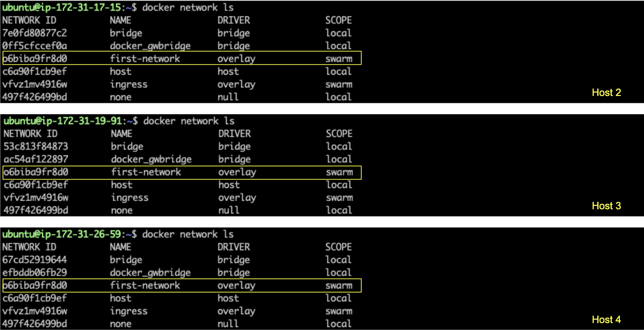Click SCOPE header in ip-172-31-26-59 terminal
This screenshot has height=330, width=644.
pyautogui.click(x=339, y=247)
